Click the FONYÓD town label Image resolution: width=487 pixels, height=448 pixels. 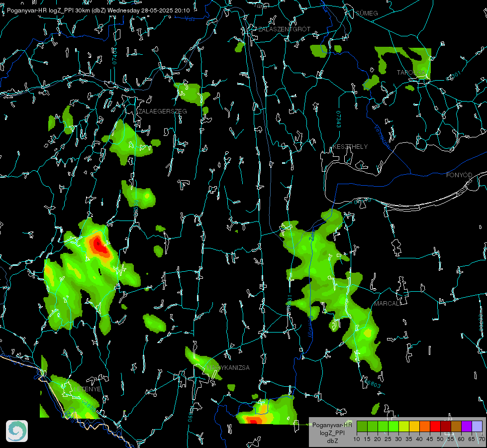pos(459,175)
